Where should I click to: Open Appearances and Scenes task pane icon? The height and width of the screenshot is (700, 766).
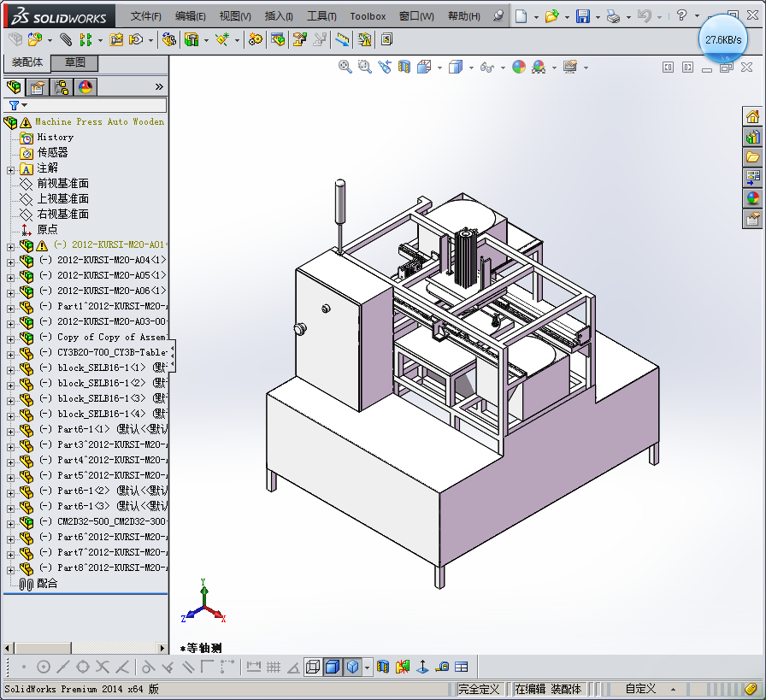752,197
